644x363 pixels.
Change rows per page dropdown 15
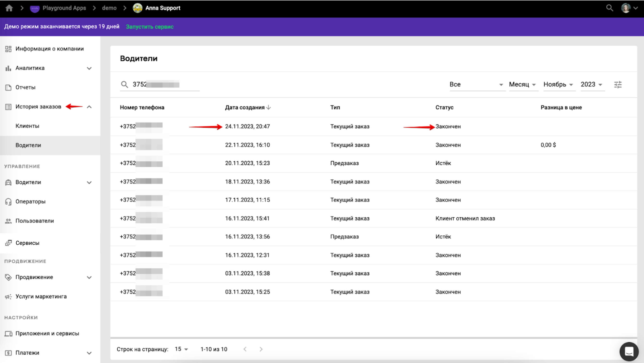(x=181, y=349)
